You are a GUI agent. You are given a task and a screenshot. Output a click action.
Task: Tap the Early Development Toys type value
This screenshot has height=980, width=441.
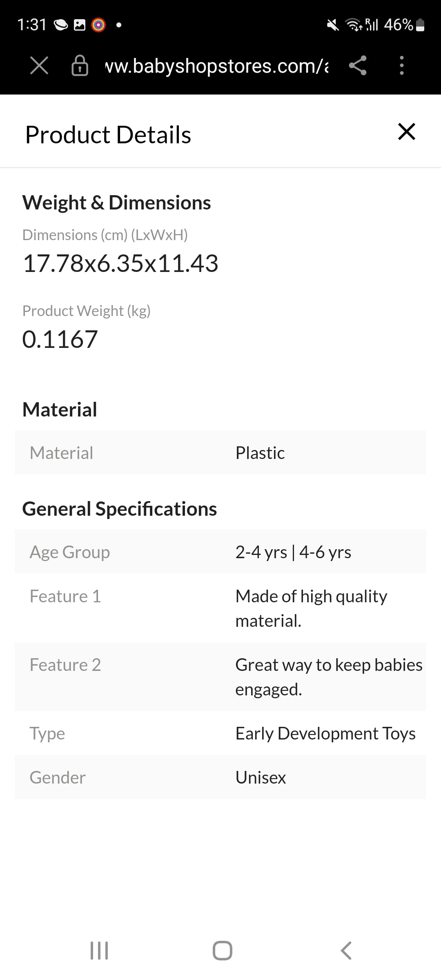[x=325, y=734]
